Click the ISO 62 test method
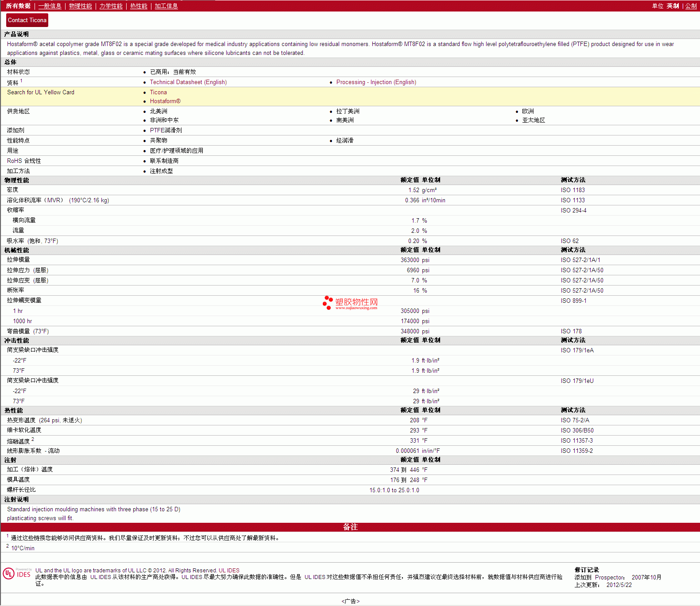This screenshot has width=700, height=606. pos(569,241)
